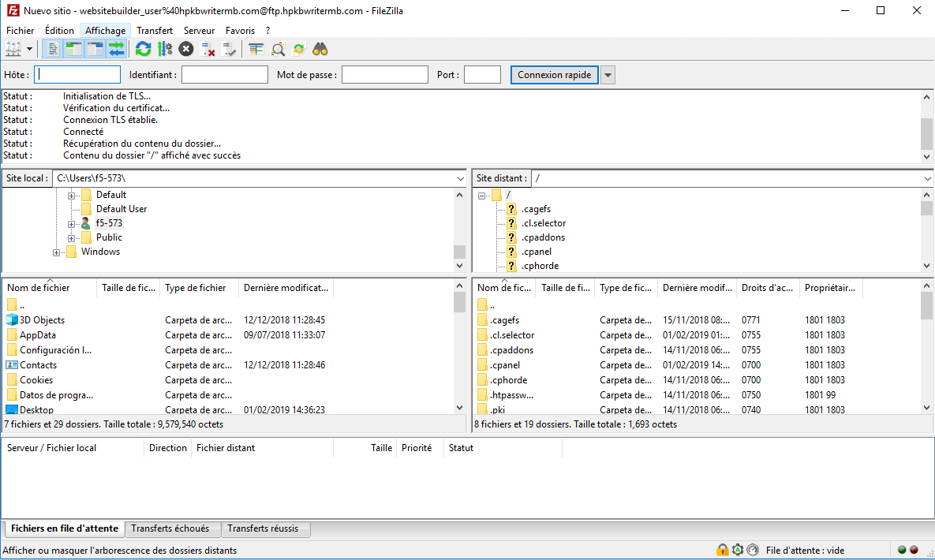Open the Favoris menu
Screen dimensions: 935x560
click(x=241, y=31)
